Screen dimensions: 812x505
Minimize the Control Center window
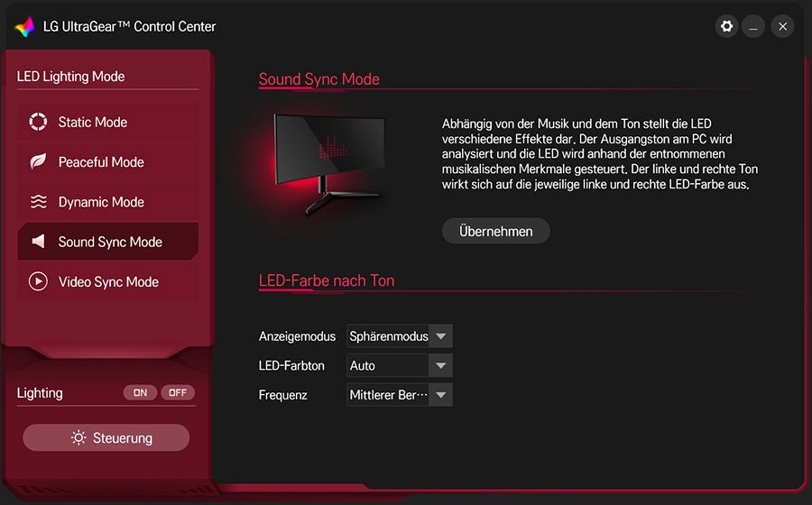coord(753,26)
